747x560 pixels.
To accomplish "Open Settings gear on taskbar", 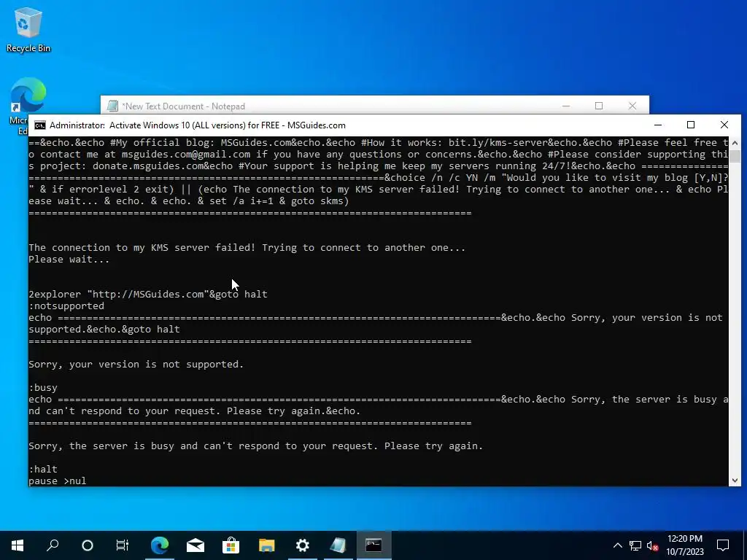I will coord(303,545).
